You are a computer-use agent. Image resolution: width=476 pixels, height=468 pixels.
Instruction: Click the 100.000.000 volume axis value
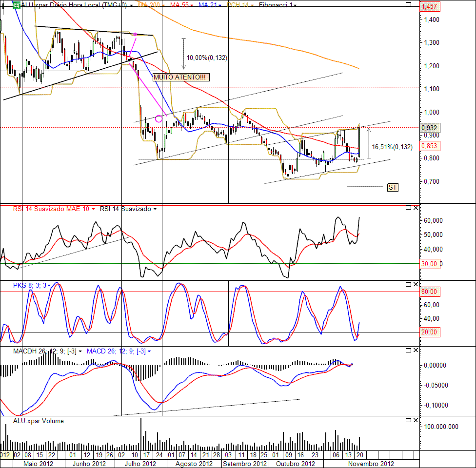441,427
